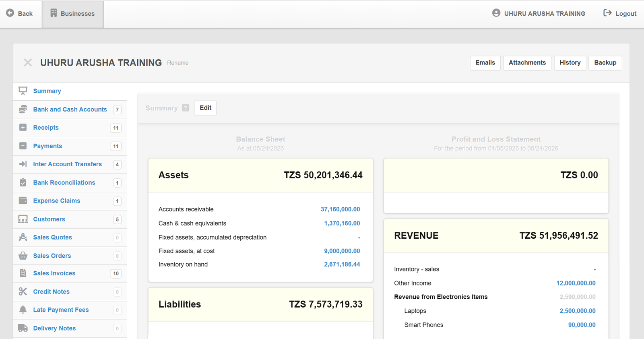The width and height of the screenshot is (644, 339).
Task: Click the Sales Quotes compass icon
Action: (x=23, y=237)
